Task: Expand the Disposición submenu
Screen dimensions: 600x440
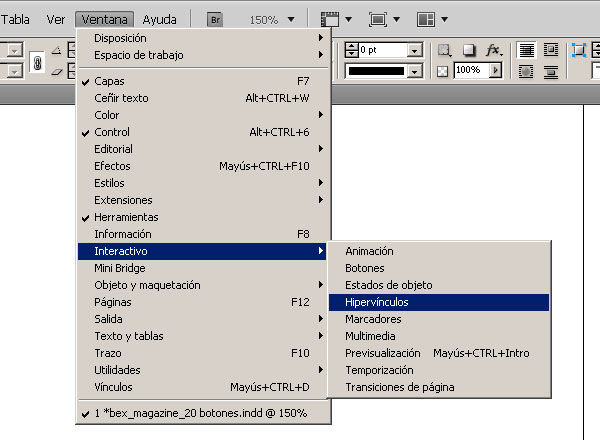Action: pyautogui.click(x=202, y=38)
